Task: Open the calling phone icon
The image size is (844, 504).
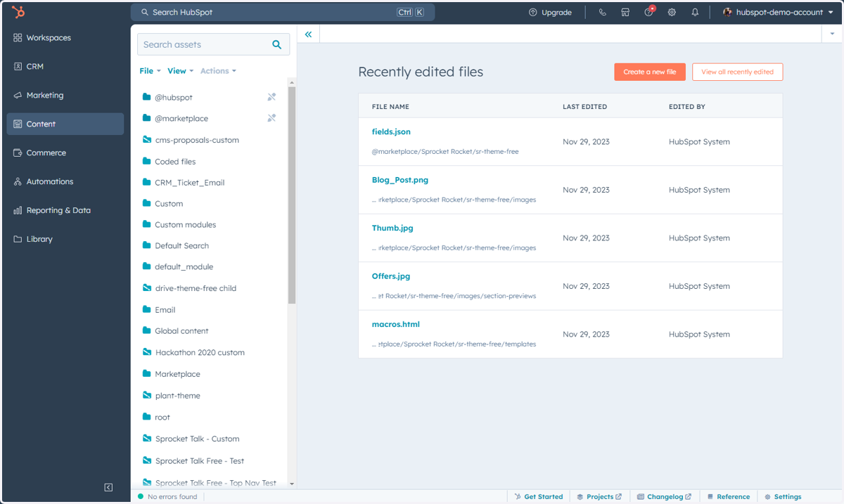Action: click(602, 13)
